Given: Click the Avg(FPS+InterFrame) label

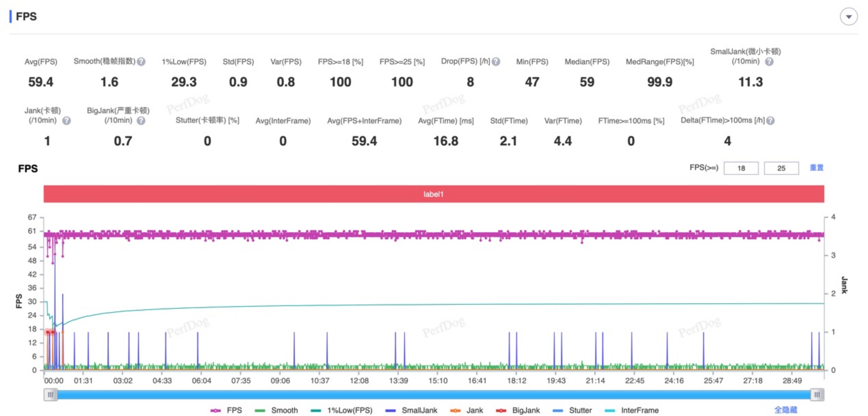Looking at the screenshot, I should (364, 121).
